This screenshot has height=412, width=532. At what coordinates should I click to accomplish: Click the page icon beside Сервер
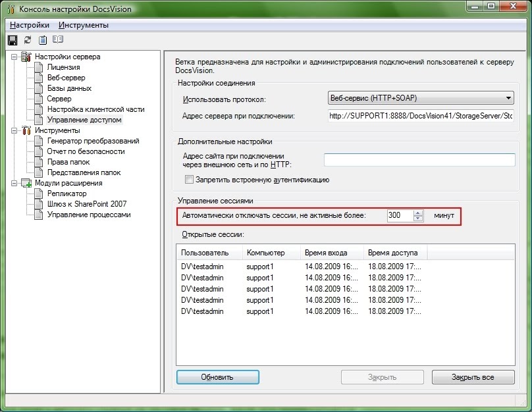pyautogui.click(x=39, y=99)
